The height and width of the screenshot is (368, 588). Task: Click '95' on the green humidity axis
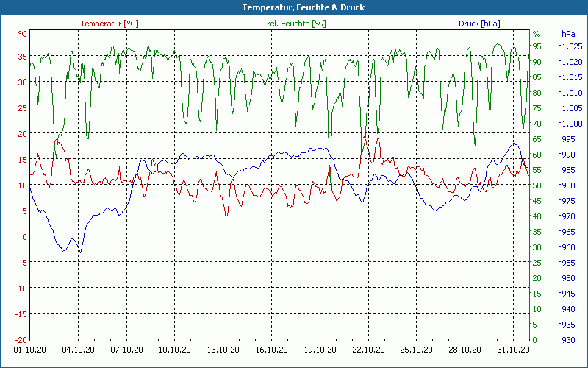point(537,46)
